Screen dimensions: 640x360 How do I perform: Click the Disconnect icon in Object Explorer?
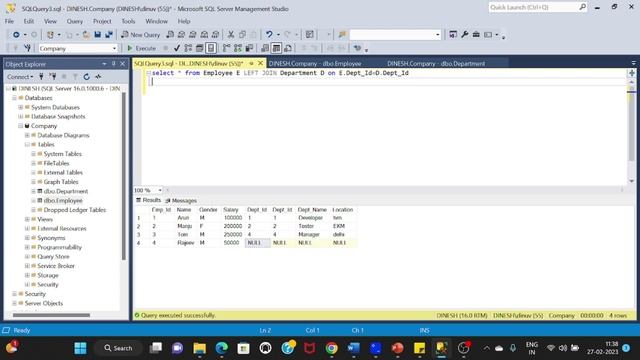(53, 77)
